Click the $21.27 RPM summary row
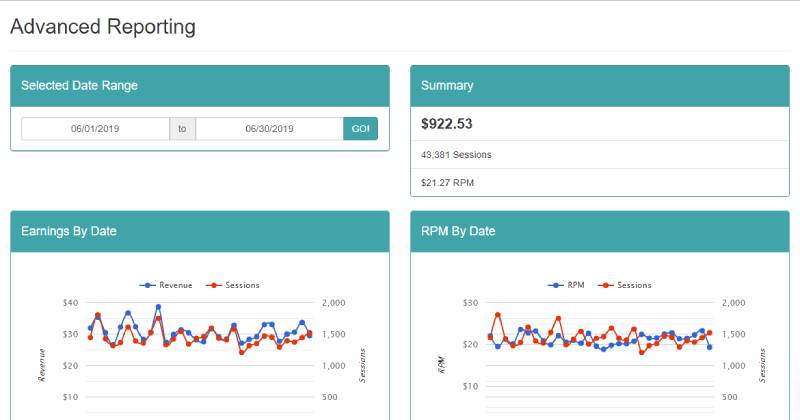The image size is (800, 420). coord(600,183)
